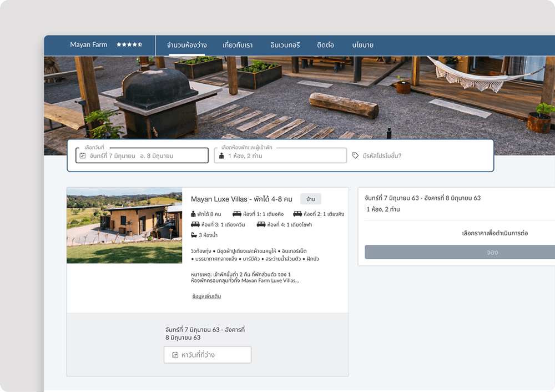Click the bed icon for 'ห้องที่ 3'
This screenshot has width=555, height=392.
195,225
